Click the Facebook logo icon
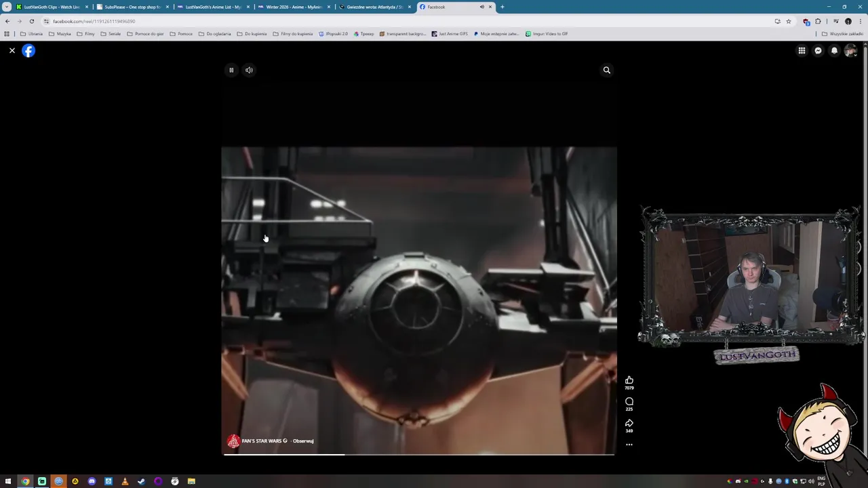Image resolution: width=868 pixels, height=488 pixels. point(28,51)
